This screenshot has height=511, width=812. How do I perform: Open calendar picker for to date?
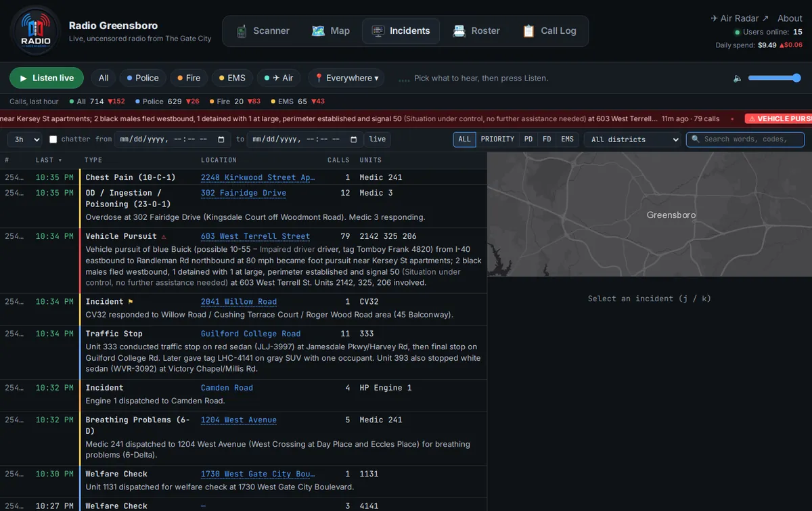(353, 139)
